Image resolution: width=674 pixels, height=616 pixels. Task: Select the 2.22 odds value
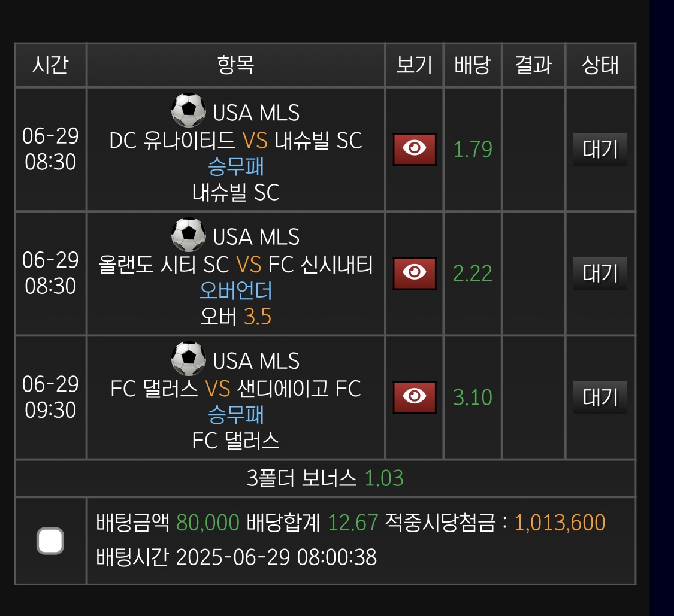click(x=473, y=273)
